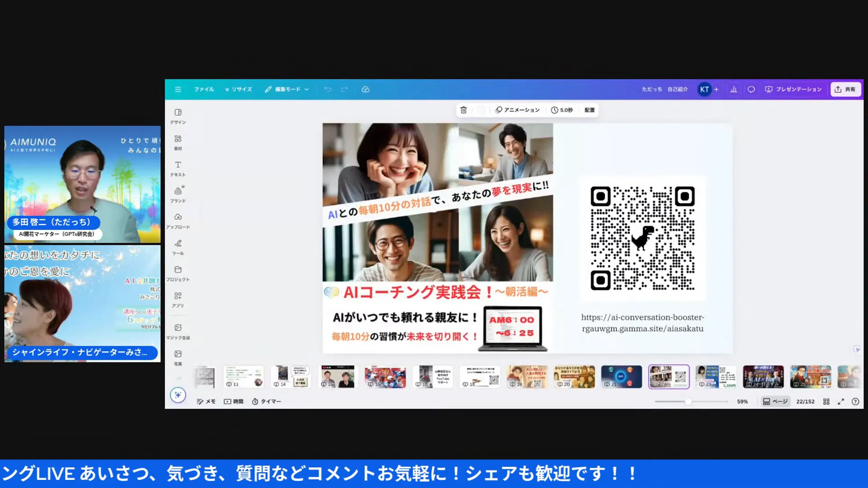Toggle the ページ thumbnail view
Viewport: 868px width, 488px height.
coord(775,401)
